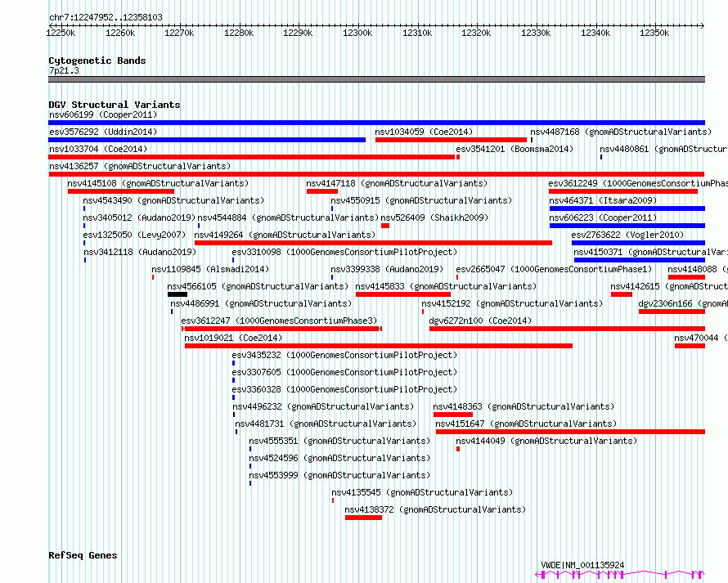Click nsv4144049 gnomAD variant label

coord(546,441)
